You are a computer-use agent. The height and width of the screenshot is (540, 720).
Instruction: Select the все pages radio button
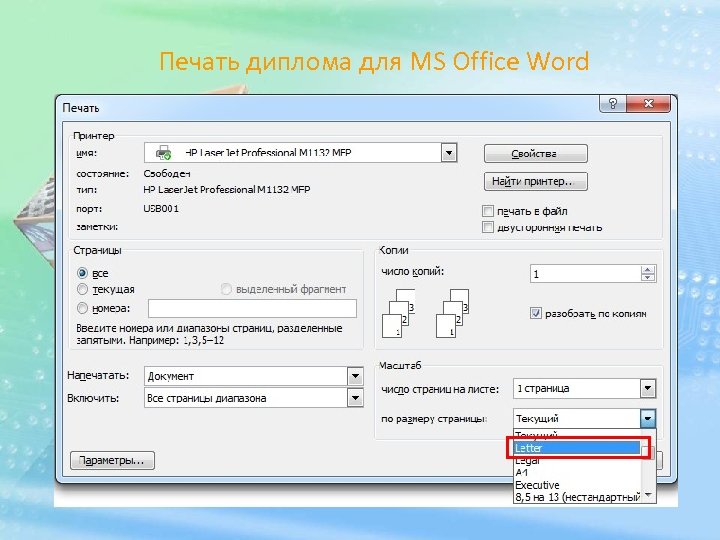click(x=82, y=273)
